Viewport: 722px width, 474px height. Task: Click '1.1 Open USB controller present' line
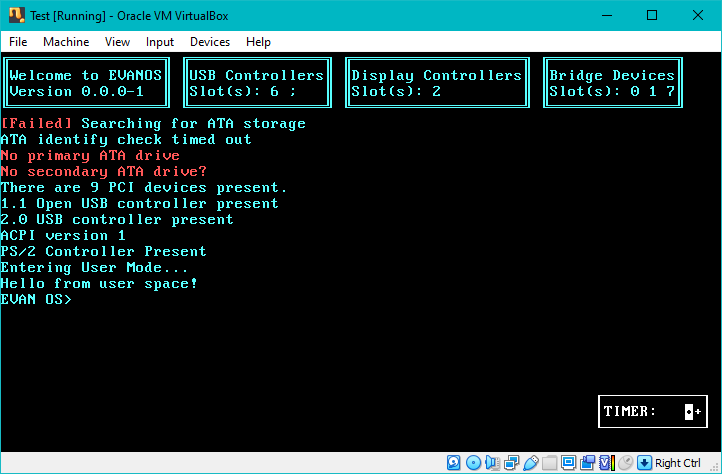(140, 203)
